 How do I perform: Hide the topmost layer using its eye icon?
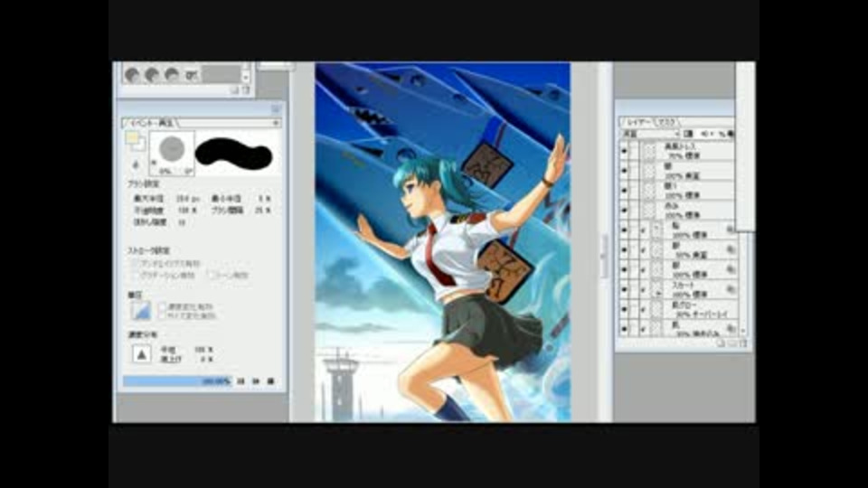tap(625, 151)
